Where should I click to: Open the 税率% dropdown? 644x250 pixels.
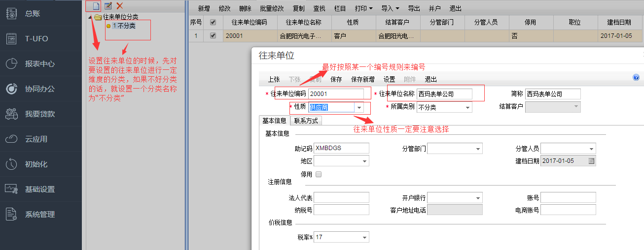(x=364, y=238)
